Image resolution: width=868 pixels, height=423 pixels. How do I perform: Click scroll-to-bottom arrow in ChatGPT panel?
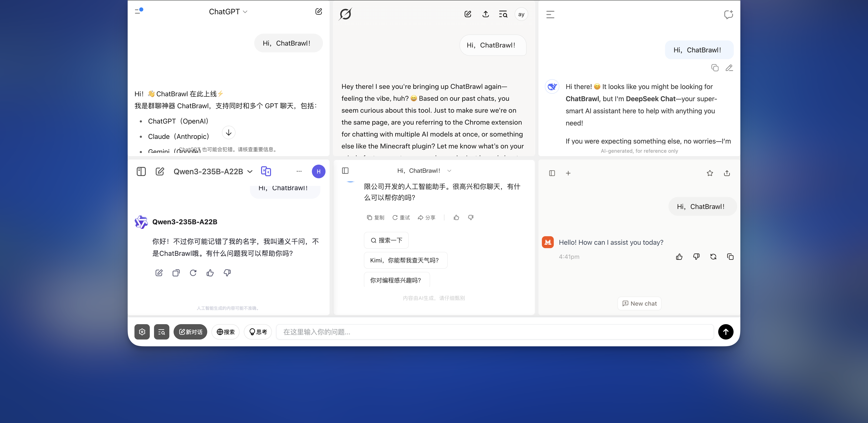click(x=228, y=132)
